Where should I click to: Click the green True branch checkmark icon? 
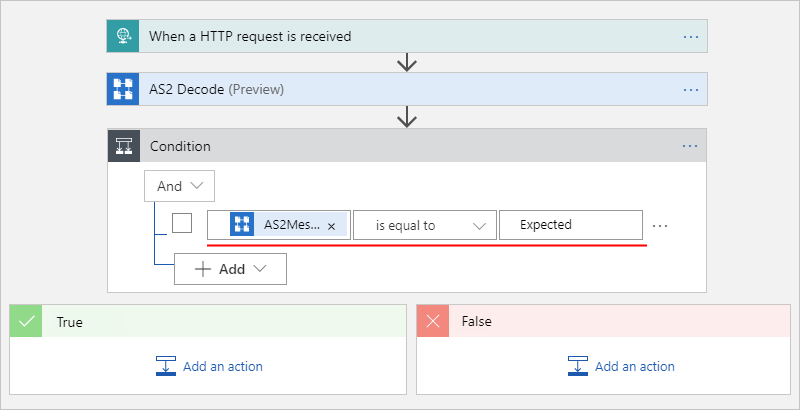25,322
